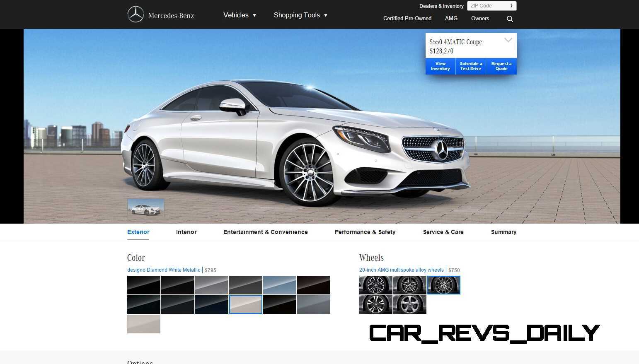
Task: Select the matte beige swatch in third row
Action: (144, 324)
